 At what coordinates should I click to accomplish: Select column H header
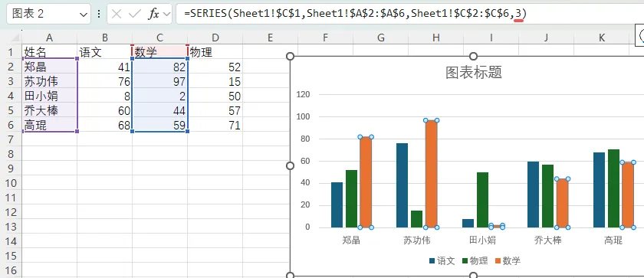click(x=435, y=38)
